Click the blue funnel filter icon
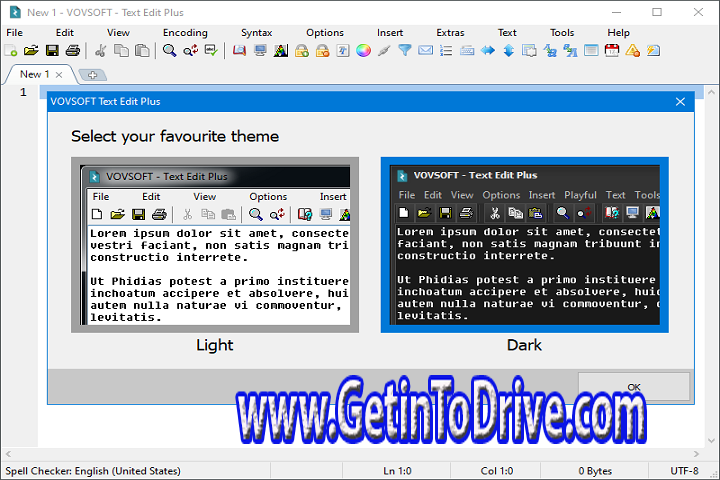 coord(405,51)
